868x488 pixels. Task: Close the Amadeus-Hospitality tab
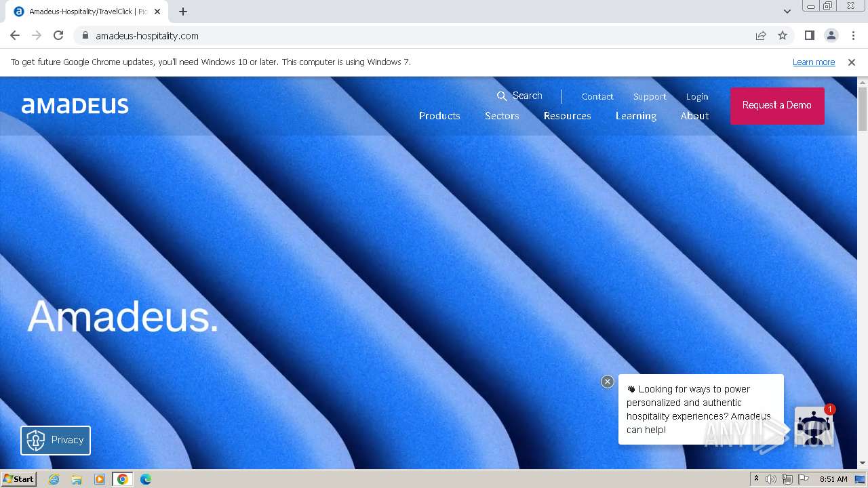(157, 12)
